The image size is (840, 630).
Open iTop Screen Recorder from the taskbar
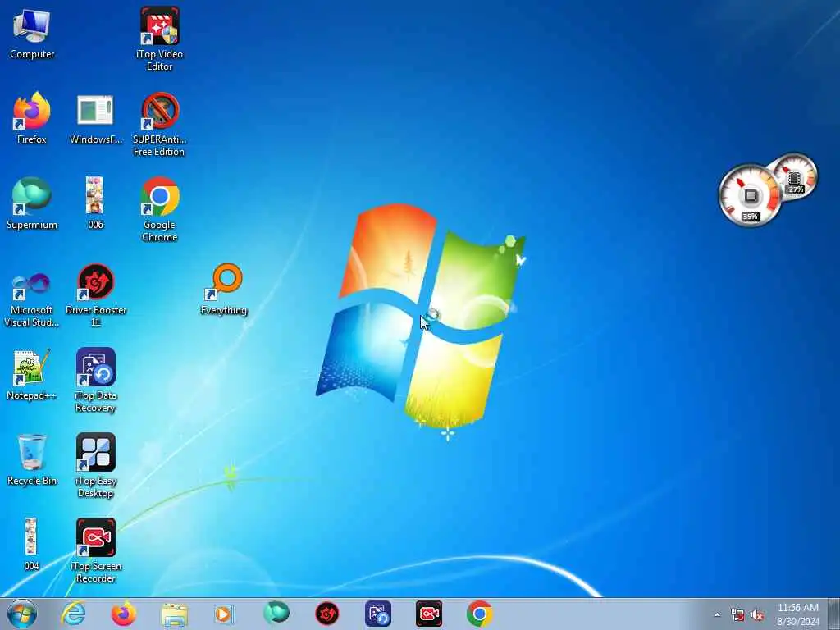tap(429, 614)
